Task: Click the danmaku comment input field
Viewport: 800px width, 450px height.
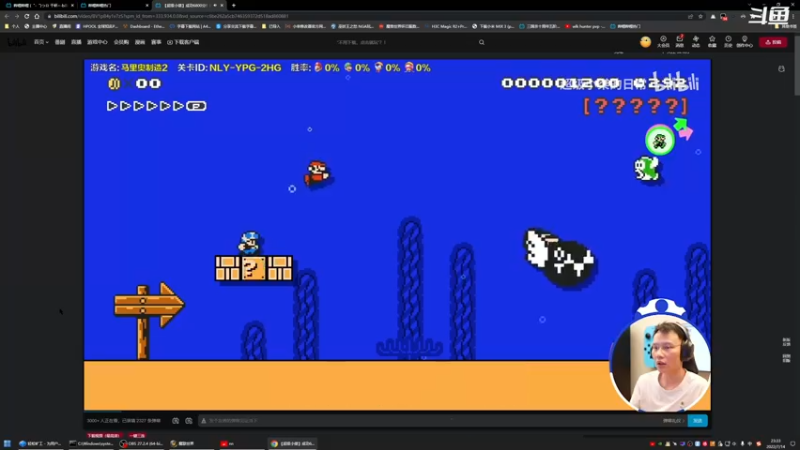Action: [429, 421]
